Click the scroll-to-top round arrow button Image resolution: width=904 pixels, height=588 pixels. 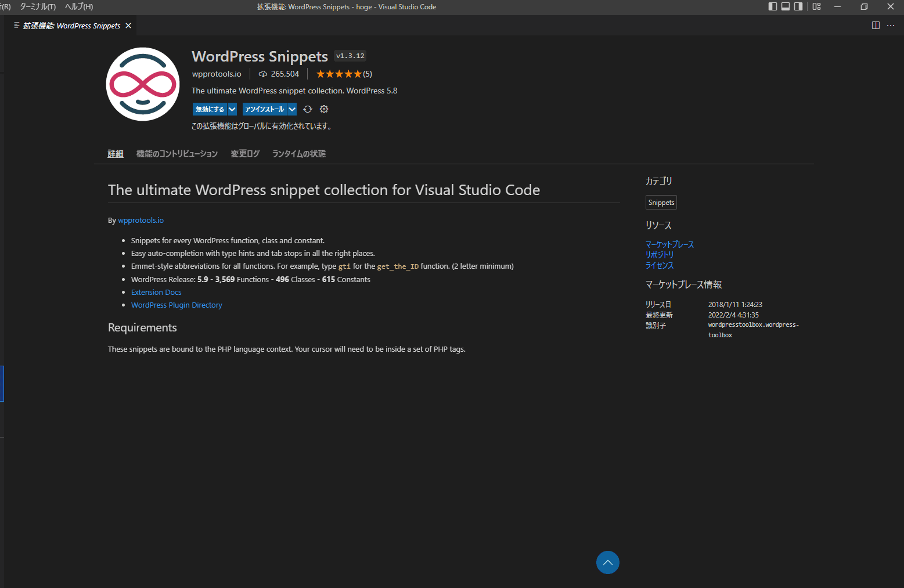pyautogui.click(x=607, y=562)
